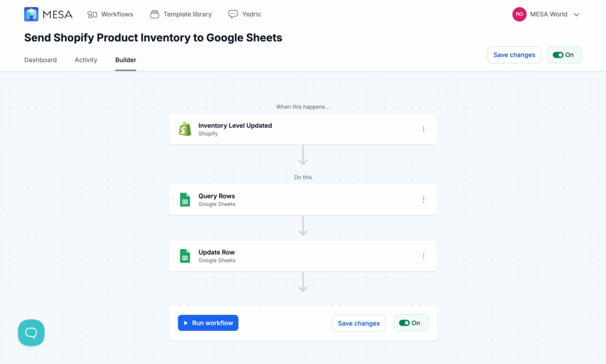Open the Yedric chat link
This screenshot has width=606, height=364.
[244, 14]
